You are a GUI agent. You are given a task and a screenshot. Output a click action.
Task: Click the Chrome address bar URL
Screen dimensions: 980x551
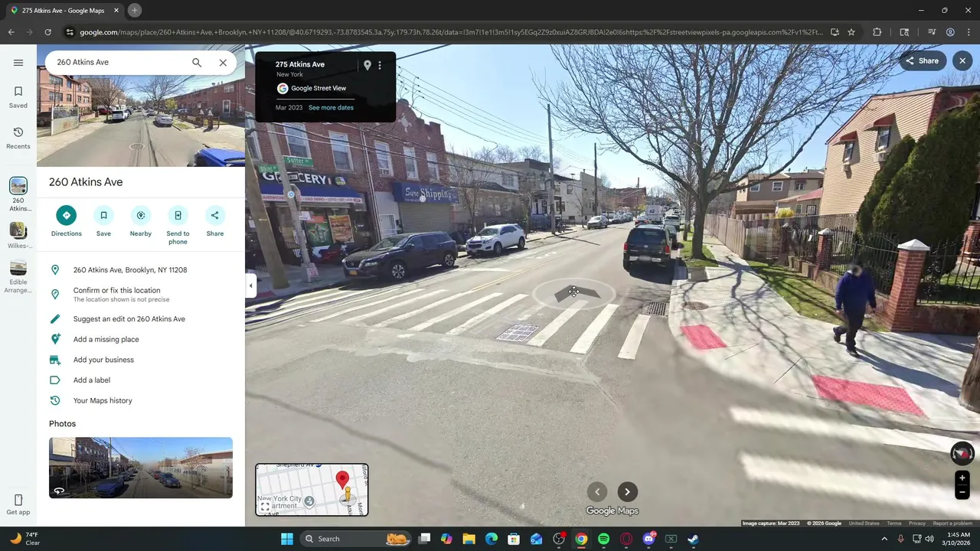(x=452, y=32)
